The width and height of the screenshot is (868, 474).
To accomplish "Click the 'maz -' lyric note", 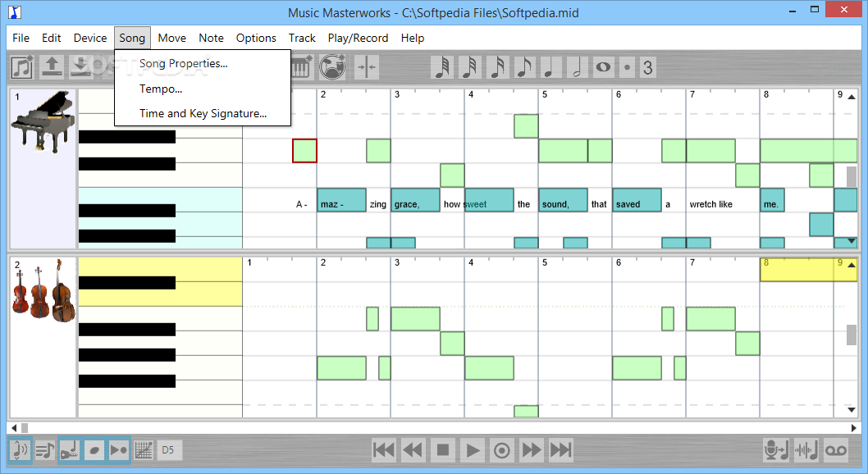I will click(x=341, y=199).
